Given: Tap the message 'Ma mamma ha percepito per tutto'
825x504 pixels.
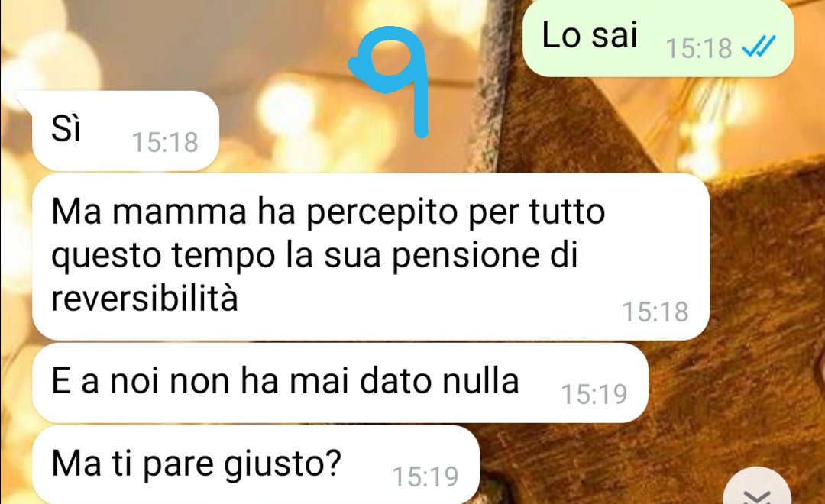Looking at the screenshot, I should click(x=370, y=257).
